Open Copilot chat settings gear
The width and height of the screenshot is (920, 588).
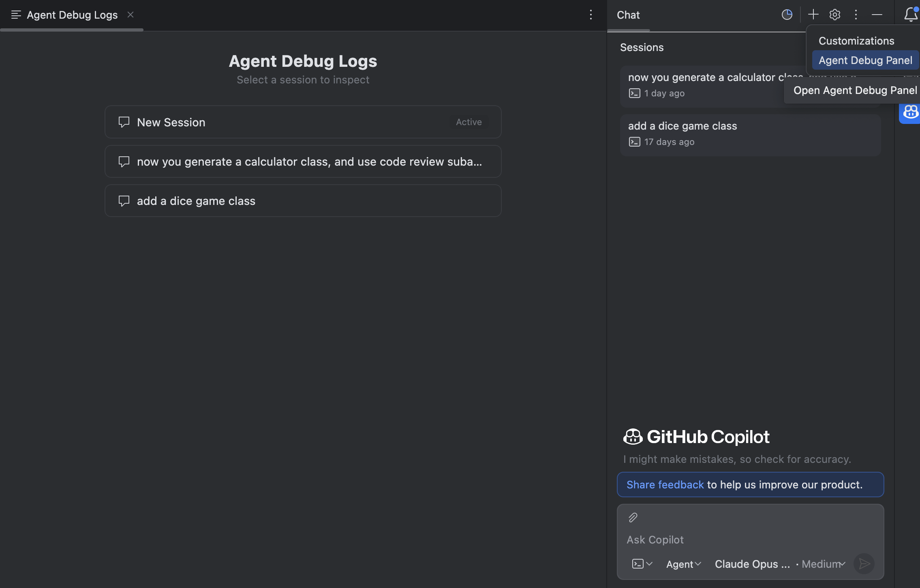[834, 15]
